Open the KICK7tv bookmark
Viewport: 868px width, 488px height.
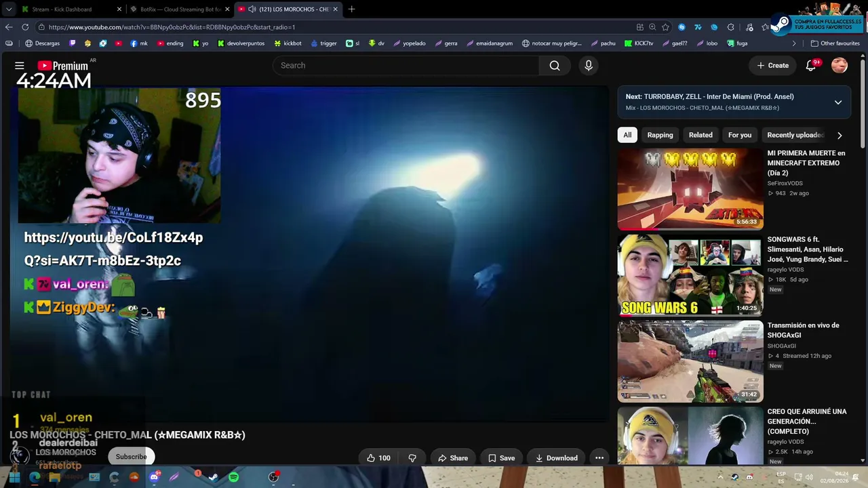(639, 43)
